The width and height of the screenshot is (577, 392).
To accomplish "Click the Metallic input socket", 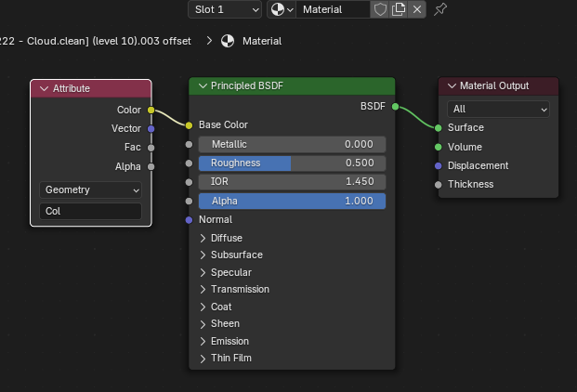I will 189,145.
